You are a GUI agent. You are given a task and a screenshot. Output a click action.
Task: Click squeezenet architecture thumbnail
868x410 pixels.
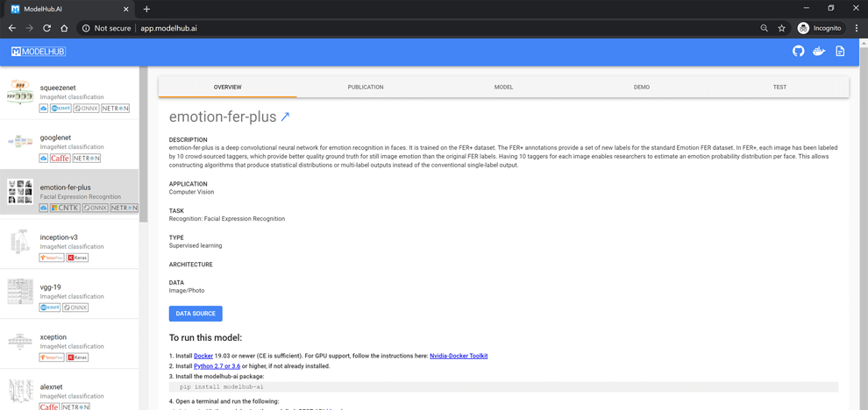(20, 92)
